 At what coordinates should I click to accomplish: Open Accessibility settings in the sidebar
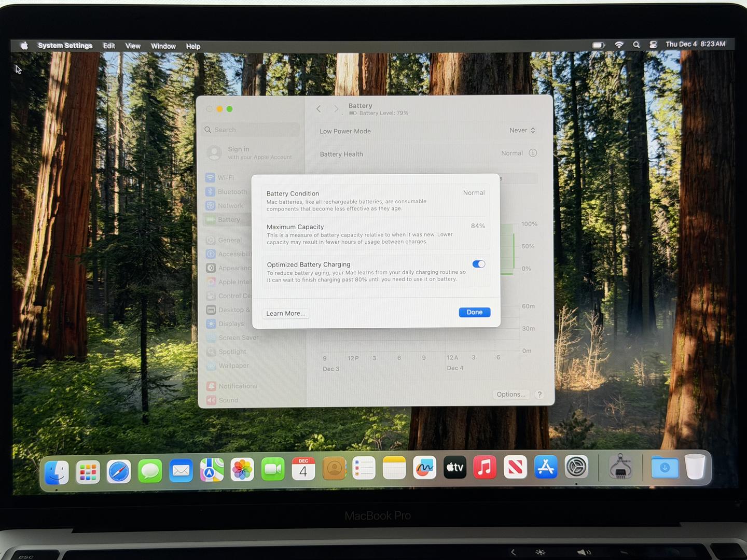coord(228,254)
